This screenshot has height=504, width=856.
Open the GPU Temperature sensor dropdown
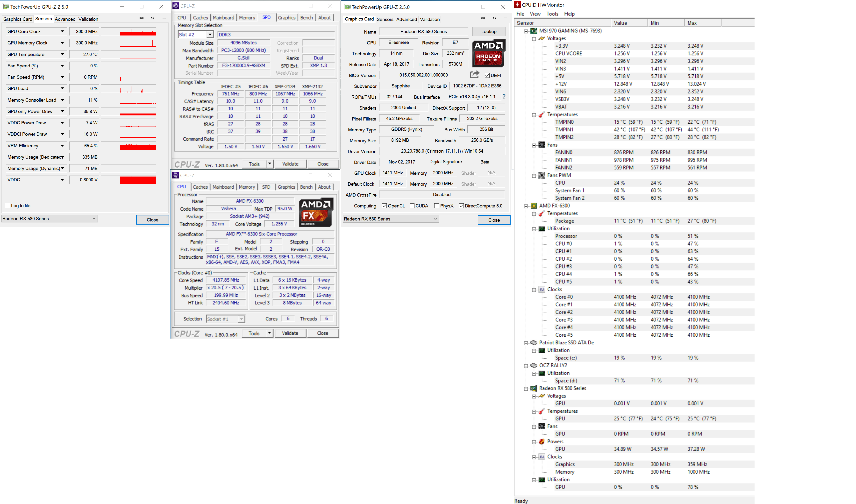click(63, 54)
